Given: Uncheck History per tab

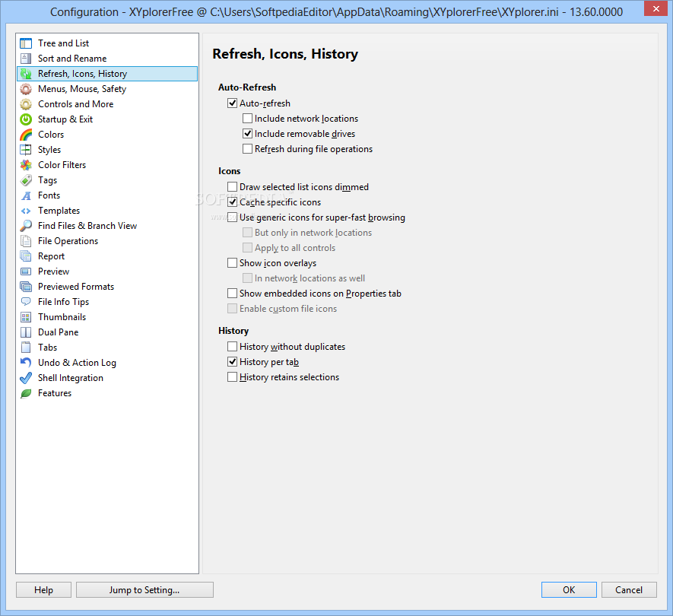Looking at the screenshot, I should 232,362.
